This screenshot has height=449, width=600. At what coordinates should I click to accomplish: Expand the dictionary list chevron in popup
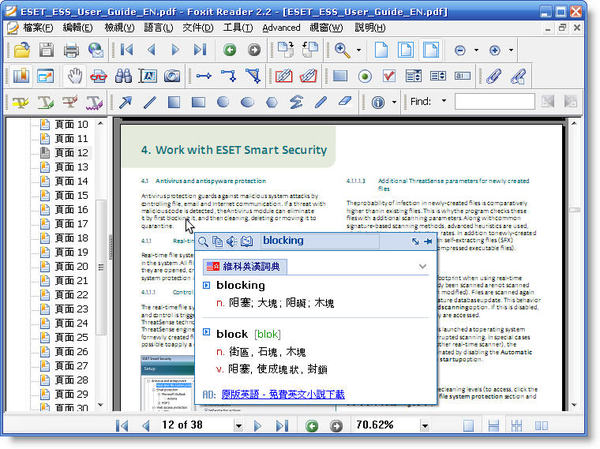[x=422, y=266]
